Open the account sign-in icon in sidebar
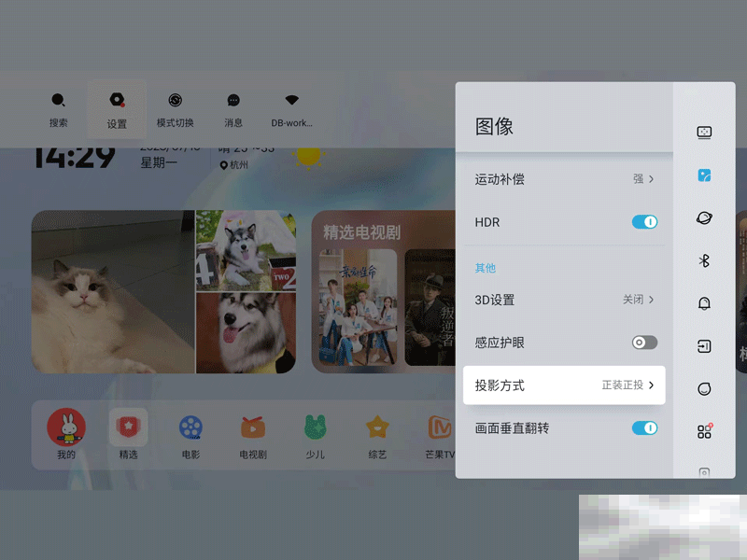 (x=704, y=346)
